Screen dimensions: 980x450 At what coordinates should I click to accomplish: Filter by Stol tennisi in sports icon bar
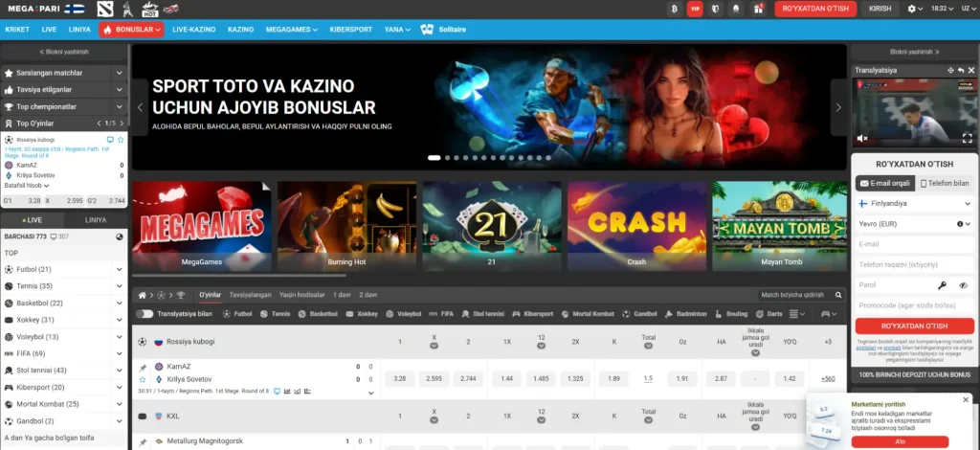(x=482, y=314)
